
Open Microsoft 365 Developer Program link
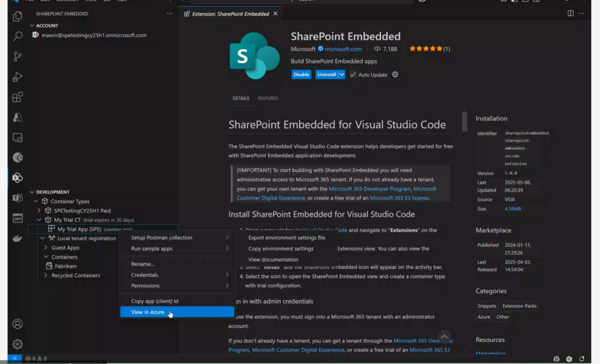pos(369,188)
